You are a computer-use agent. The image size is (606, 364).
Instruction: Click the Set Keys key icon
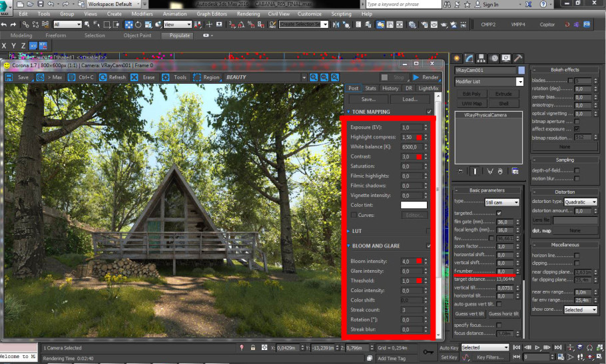(x=428, y=352)
